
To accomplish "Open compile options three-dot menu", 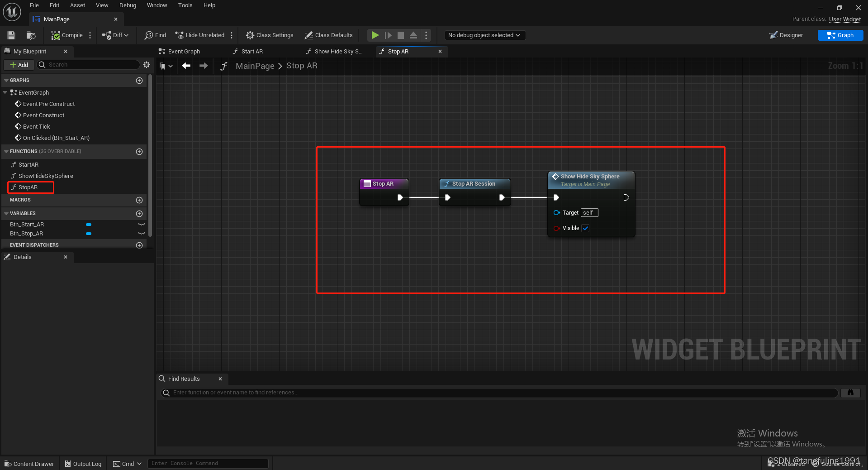I will (90, 35).
